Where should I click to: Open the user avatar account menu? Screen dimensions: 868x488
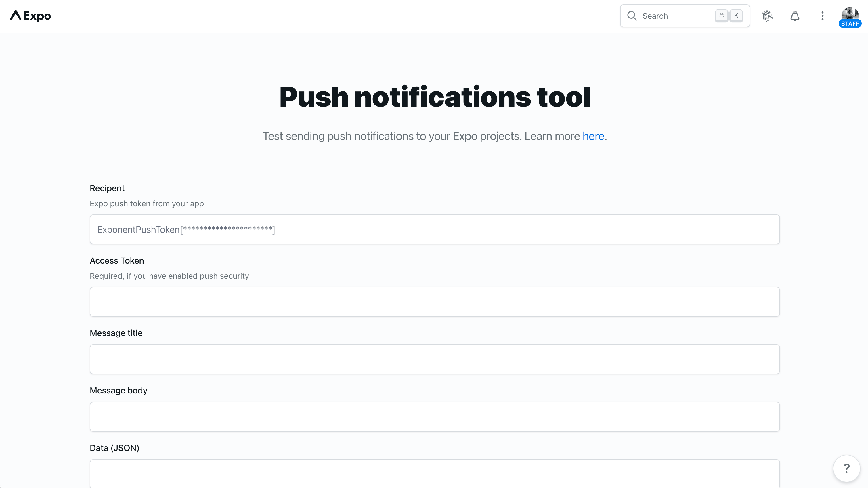tap(850, 14)
